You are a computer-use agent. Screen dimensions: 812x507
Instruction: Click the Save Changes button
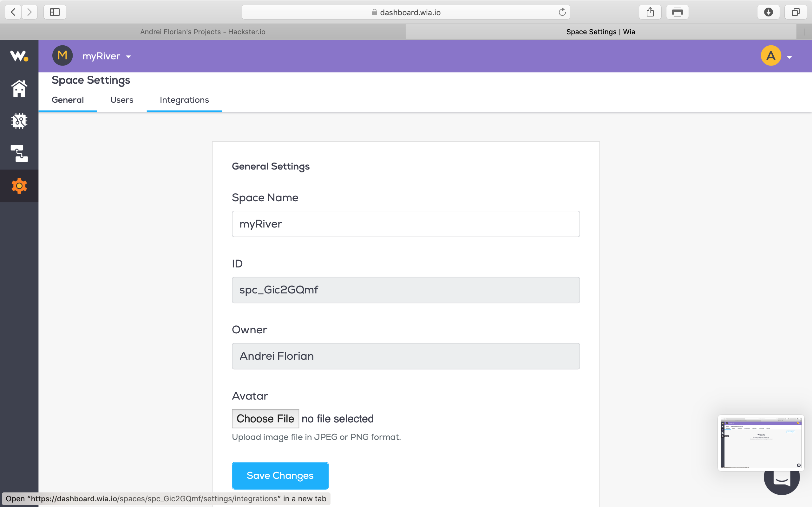coord(280,475)
